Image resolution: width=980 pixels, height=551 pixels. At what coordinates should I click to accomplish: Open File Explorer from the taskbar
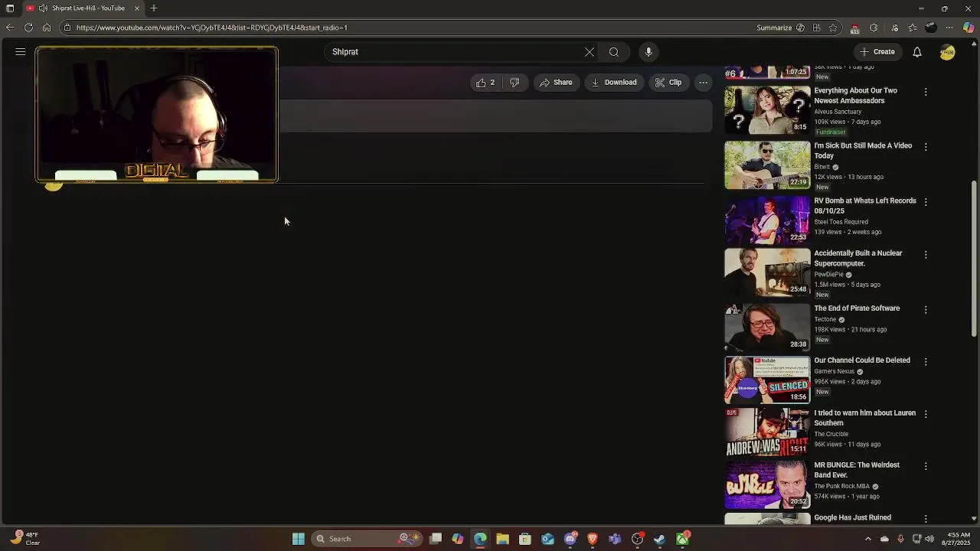click(x=503, y=539)
